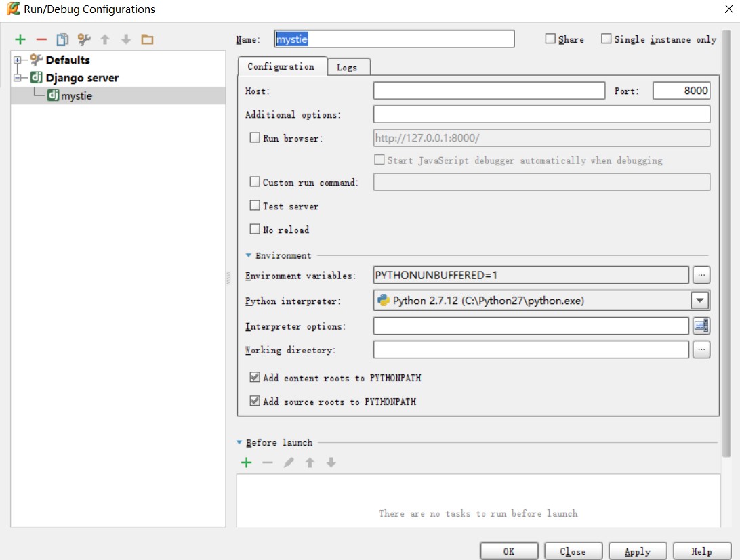Edit Before launch task pencil icon
The width and height of the screenshot is (740, 560).
289,462
